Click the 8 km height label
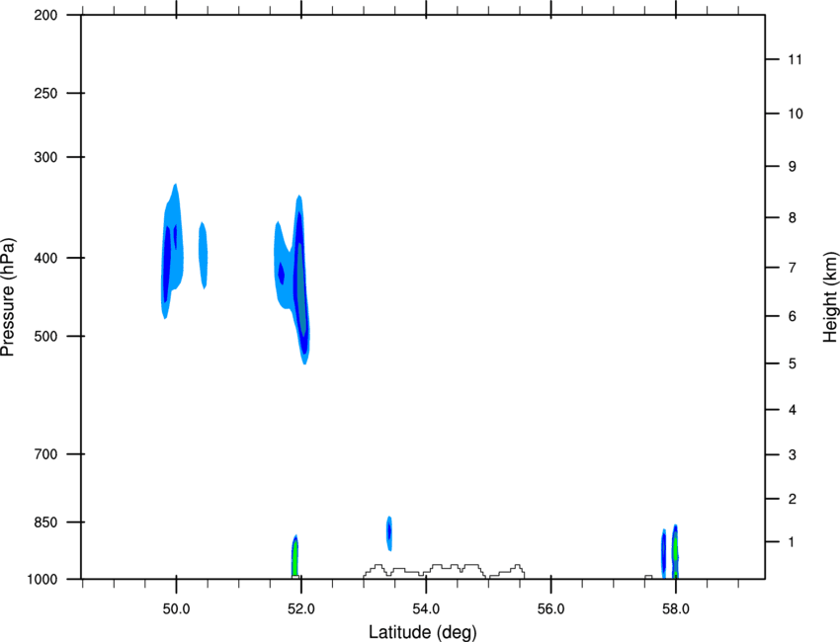Image resolution: width=840 pixels, height=642 pixels. pos(793,218)
